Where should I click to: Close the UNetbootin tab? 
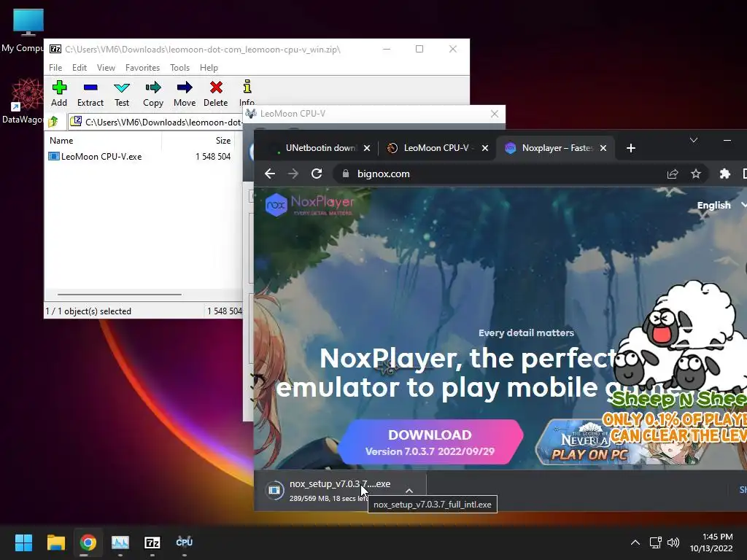367,148
